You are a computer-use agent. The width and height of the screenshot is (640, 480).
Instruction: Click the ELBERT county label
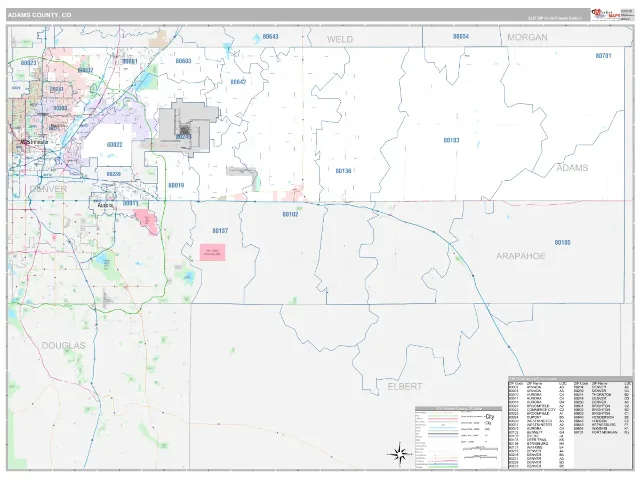[404, 387]
